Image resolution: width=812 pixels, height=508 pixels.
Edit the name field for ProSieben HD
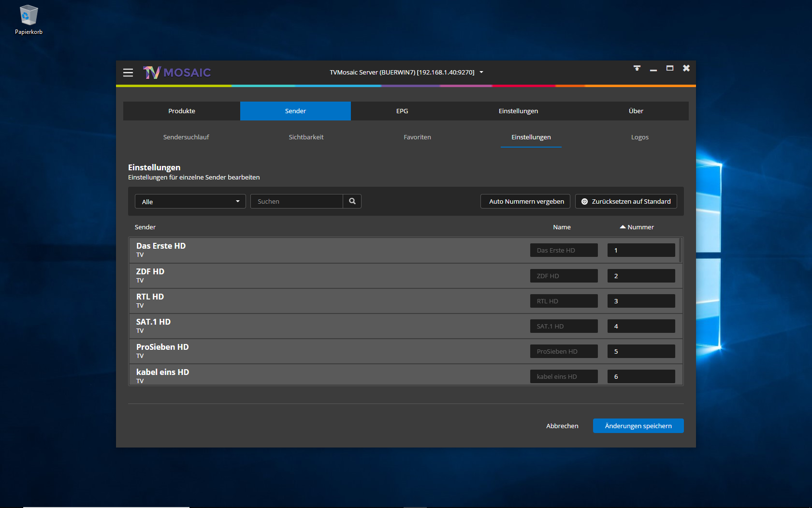point(564,351)
